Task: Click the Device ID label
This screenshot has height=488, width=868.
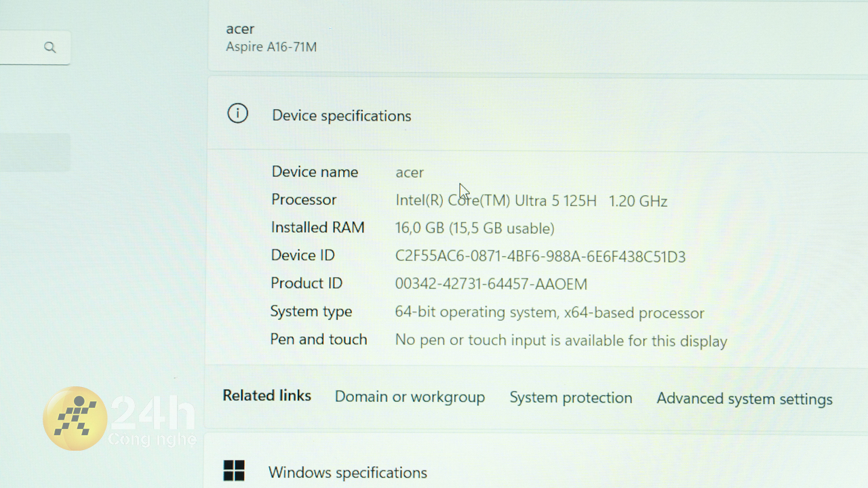Action: [x=302, y=256]
